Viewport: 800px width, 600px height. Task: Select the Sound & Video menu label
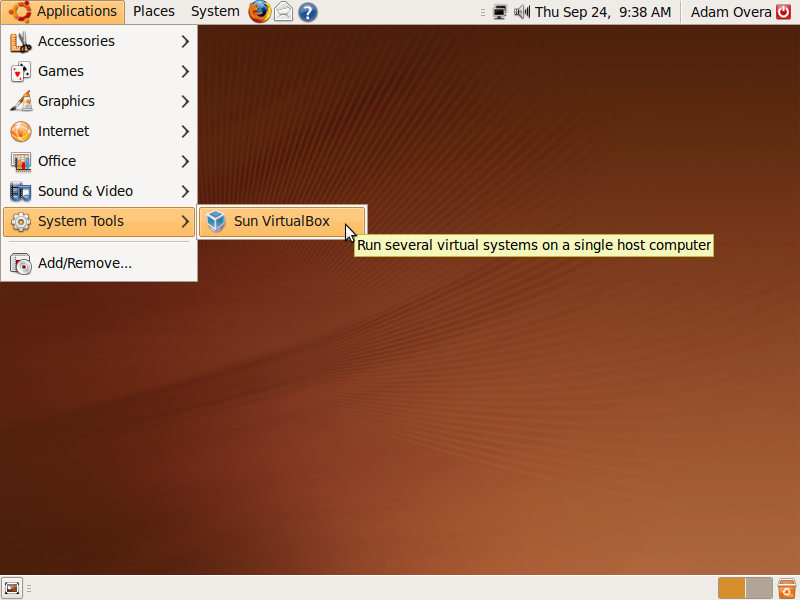point(85,191)
